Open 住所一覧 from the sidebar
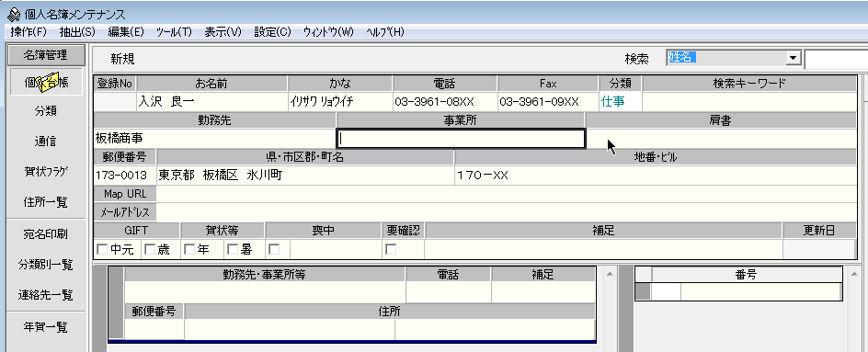The image size is (868, 352). (x=46, y=202)
